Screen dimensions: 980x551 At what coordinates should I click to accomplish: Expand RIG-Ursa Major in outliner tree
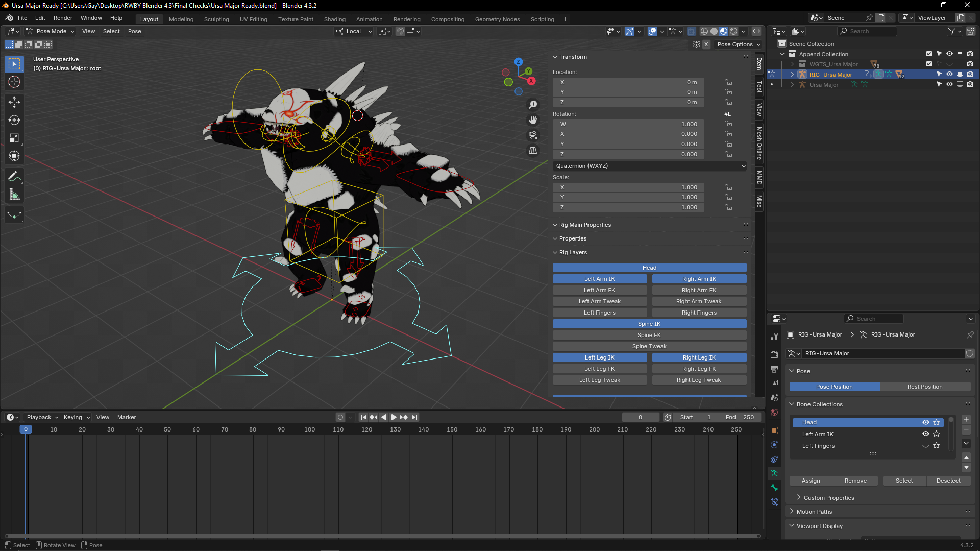[792, 75]
